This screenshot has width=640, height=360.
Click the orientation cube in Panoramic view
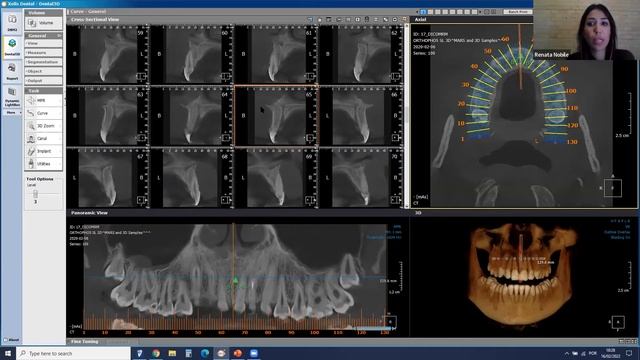pos(390,322)
